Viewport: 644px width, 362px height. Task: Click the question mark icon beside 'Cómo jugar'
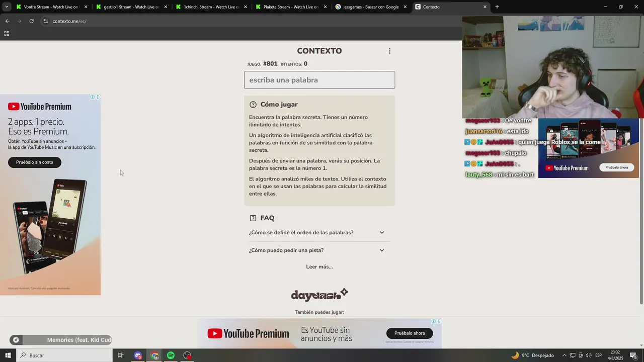(253, 105)
